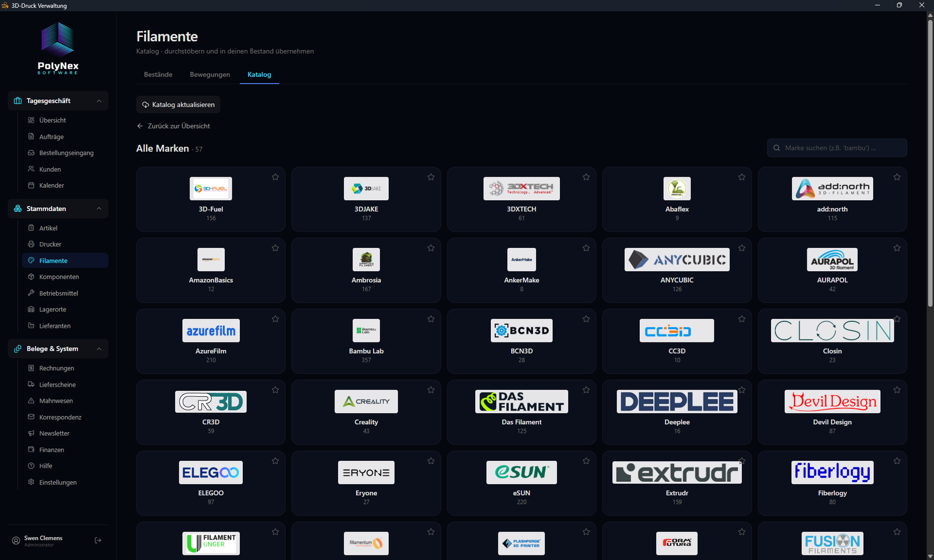Click the Lieferanten folder icon
This screenshot has width=934, height=560.
point(31,326)
